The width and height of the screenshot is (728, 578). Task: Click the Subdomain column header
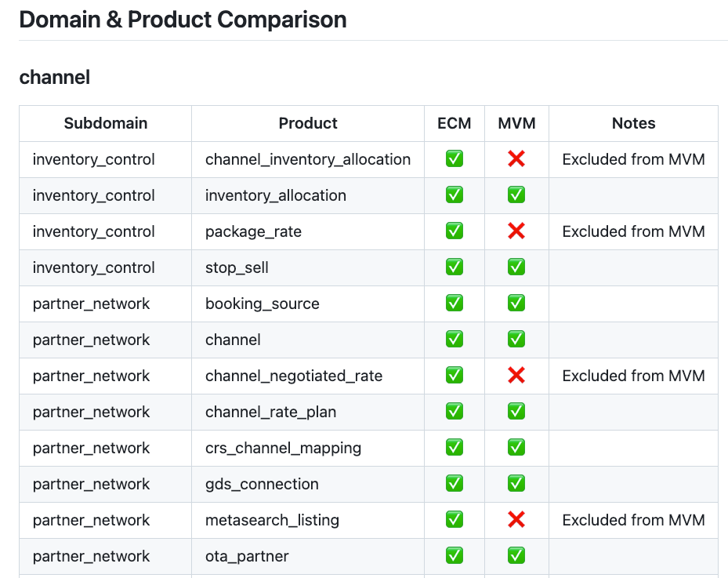(x=105, y=123)
